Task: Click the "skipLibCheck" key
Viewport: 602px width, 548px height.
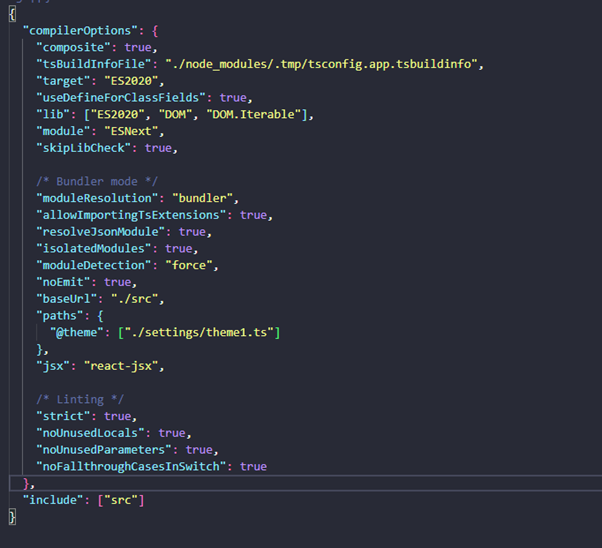Action: point(84,148)
